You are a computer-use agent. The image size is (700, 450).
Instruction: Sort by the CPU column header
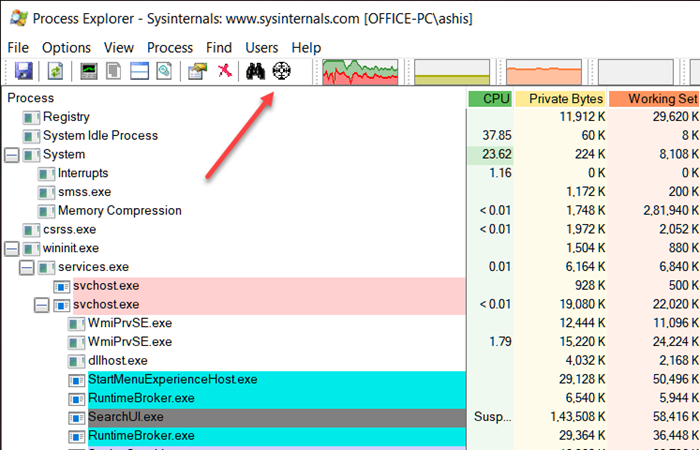point(490,99)
